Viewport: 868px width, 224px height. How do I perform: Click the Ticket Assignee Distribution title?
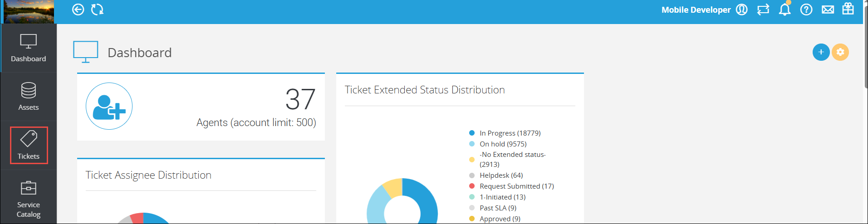tap(148, 175)
